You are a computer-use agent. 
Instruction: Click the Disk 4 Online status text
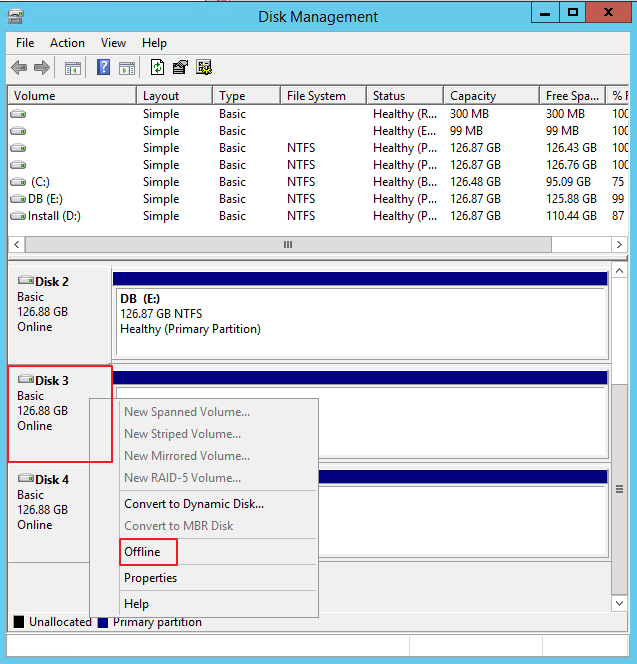point(35,525)
